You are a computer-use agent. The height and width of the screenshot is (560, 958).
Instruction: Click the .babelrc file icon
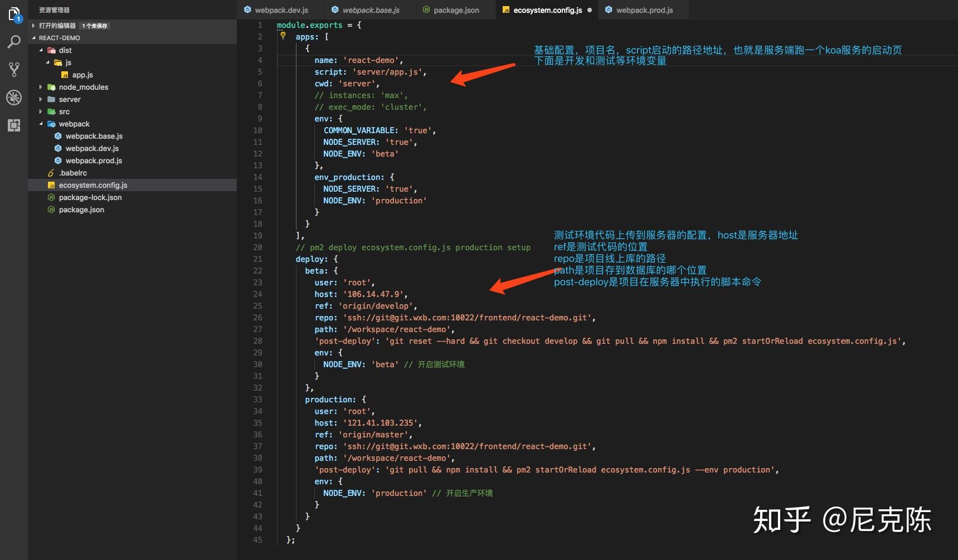51,173
